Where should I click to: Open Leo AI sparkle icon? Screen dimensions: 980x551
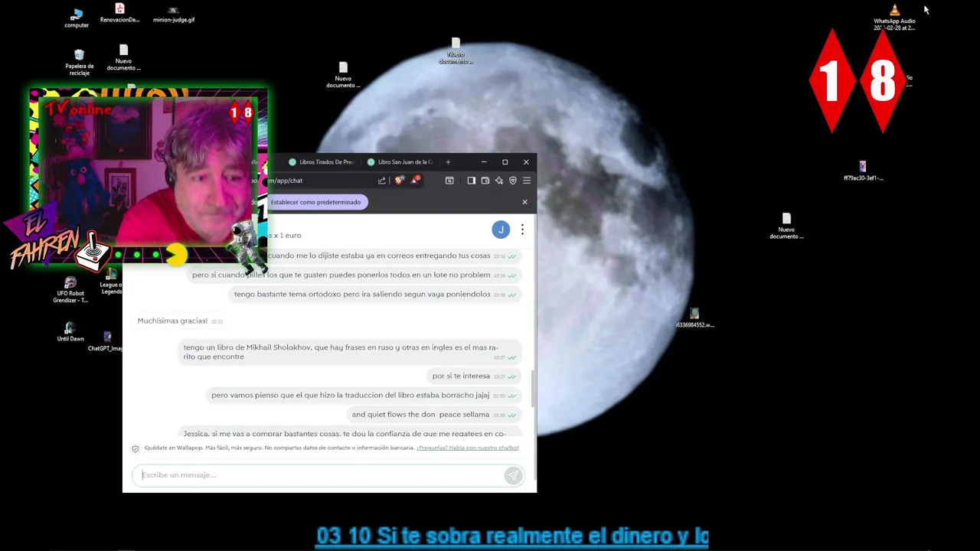pos(498,181)
